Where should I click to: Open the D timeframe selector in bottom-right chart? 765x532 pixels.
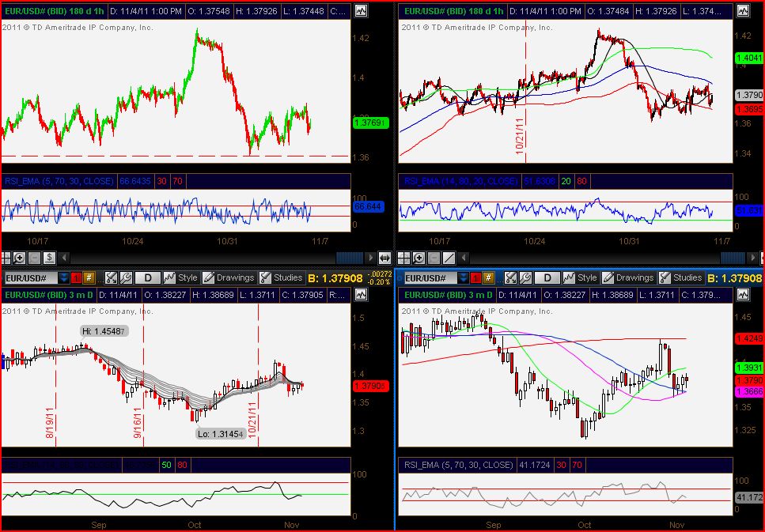point(547,278)
